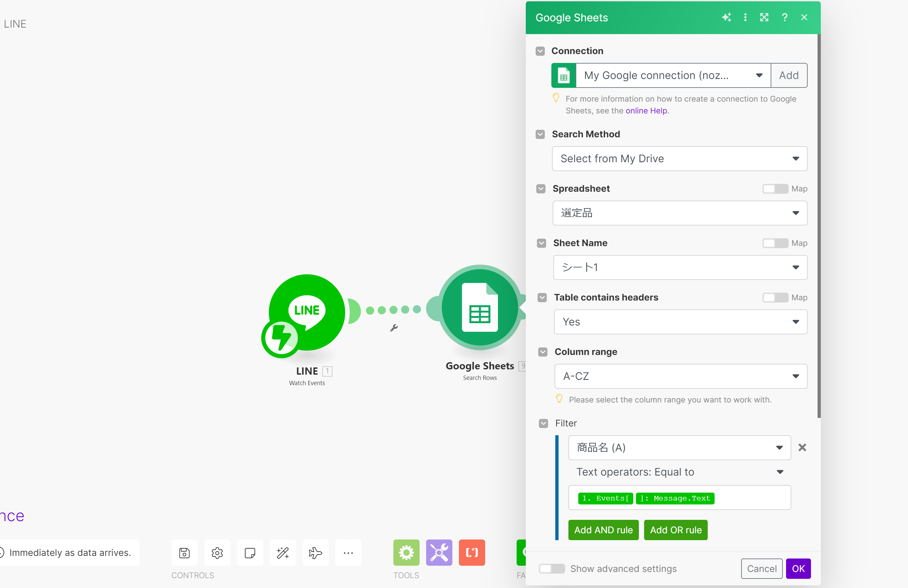Open the Text operators Equal to dropdown
Viewport: 908px width, 588px height.
tap(679, 472)
